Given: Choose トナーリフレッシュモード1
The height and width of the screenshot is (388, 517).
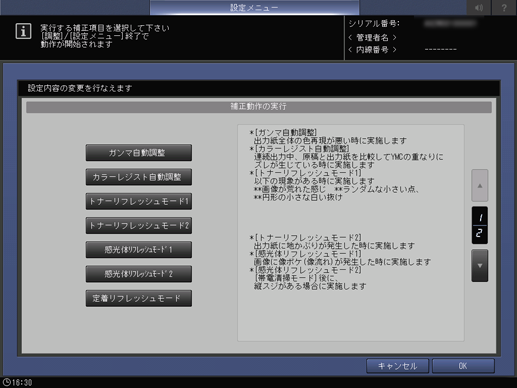Looking at the screenshot, I should (x=139, y=201).
